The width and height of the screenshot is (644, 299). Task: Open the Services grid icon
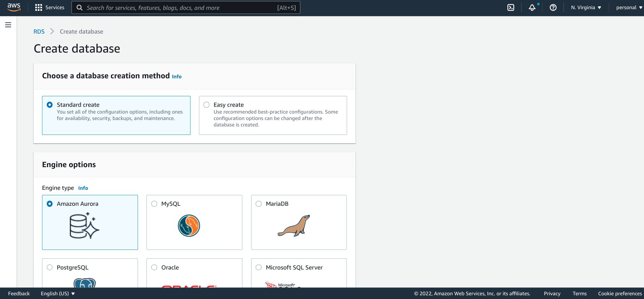(x=39, y=7)
